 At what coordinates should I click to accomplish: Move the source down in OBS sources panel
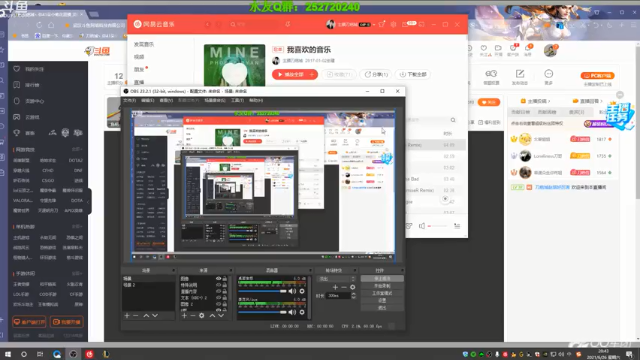click(221, 316)
